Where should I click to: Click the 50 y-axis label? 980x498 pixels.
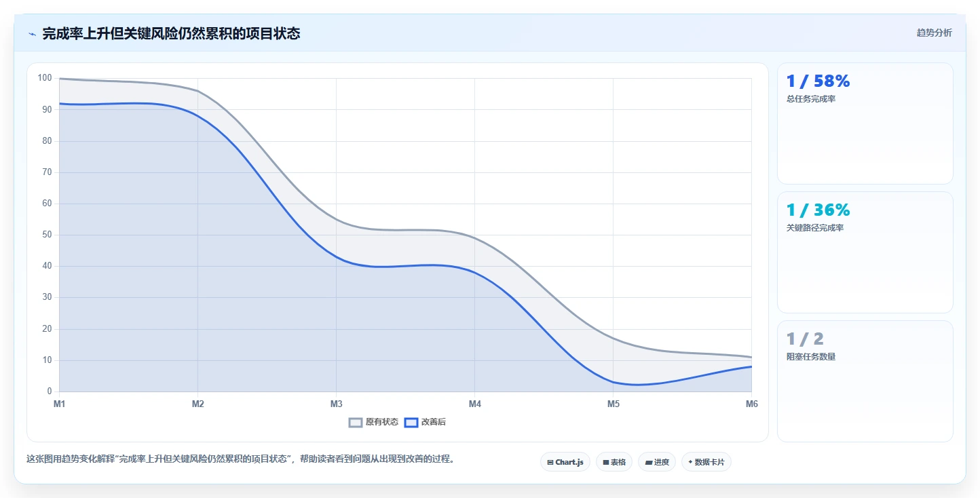[x=47, y=235]
